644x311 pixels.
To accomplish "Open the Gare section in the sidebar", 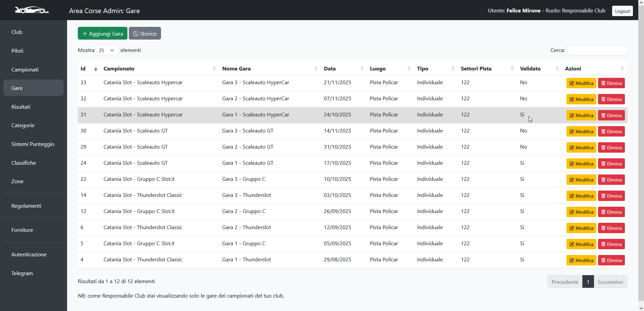I will coord(17,88).
